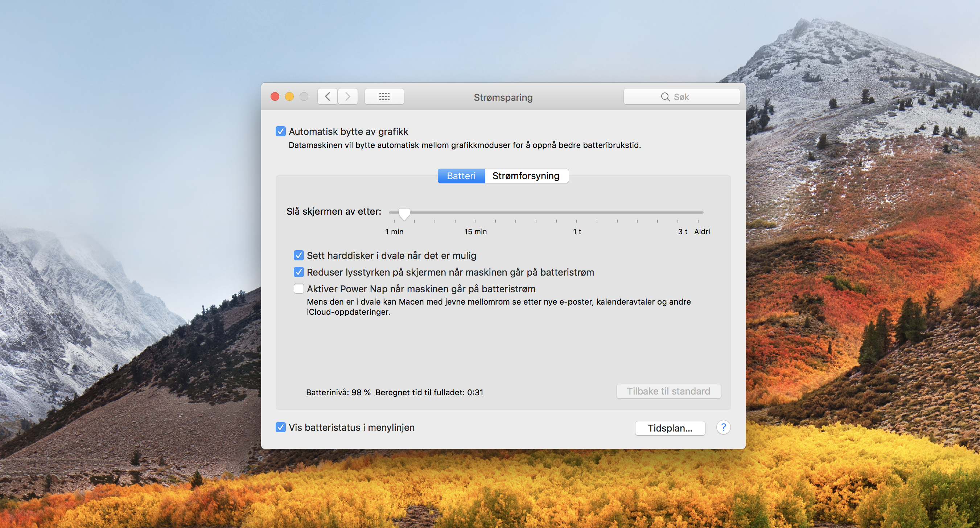Uncheck Reduser lysstyrken på skjermen option

click(298, 272)
